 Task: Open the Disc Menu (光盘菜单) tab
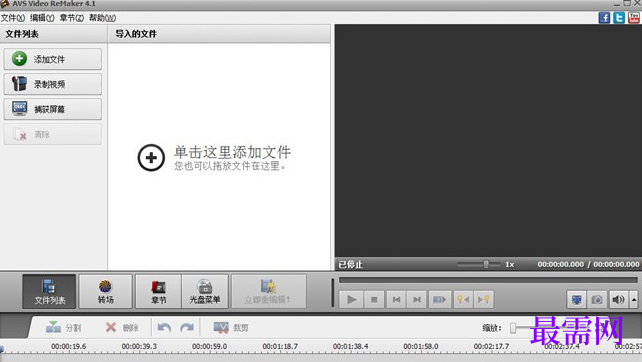click(x=205, y=292)
